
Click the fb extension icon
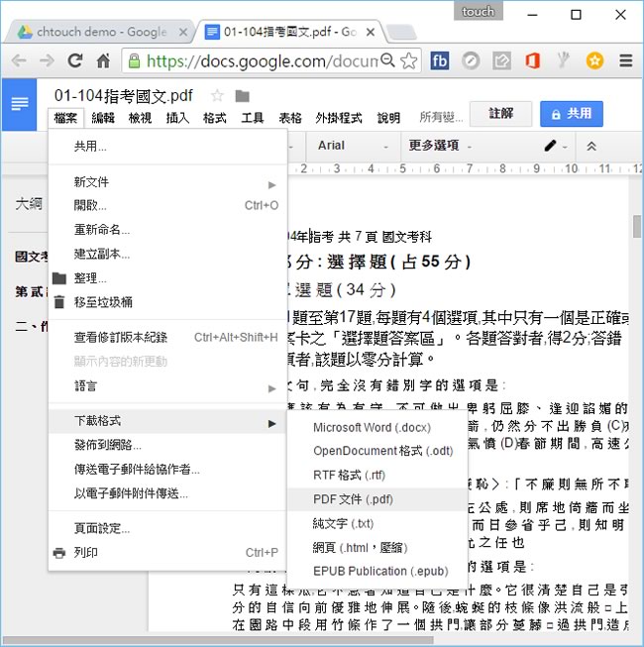point(440,60)
